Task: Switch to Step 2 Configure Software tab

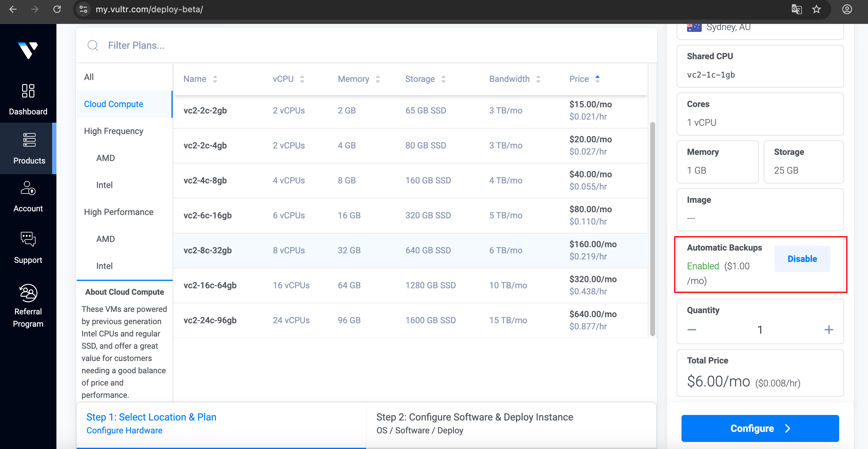Action: pos(474,424)
